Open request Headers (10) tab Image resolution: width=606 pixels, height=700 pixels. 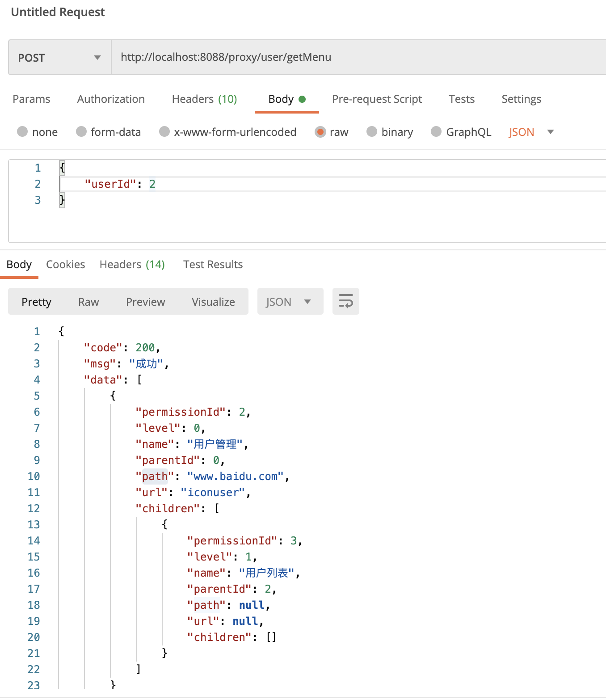(x=204, y=99)
